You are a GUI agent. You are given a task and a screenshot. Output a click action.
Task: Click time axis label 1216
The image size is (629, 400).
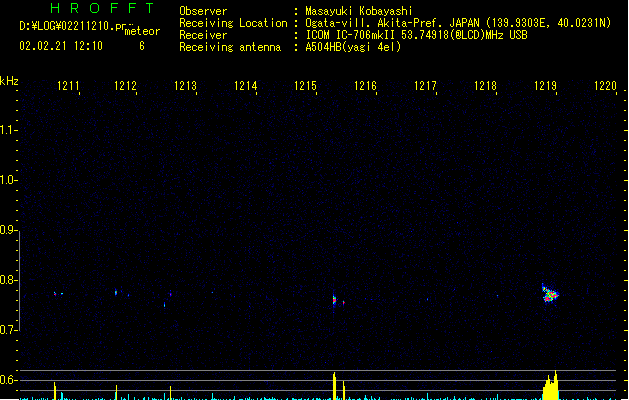pos(365,86)
